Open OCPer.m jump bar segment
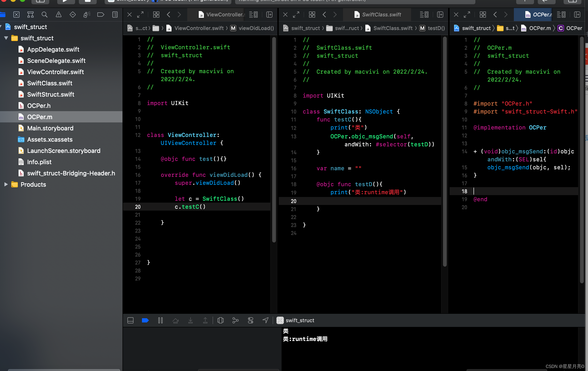 click(536, 28)
